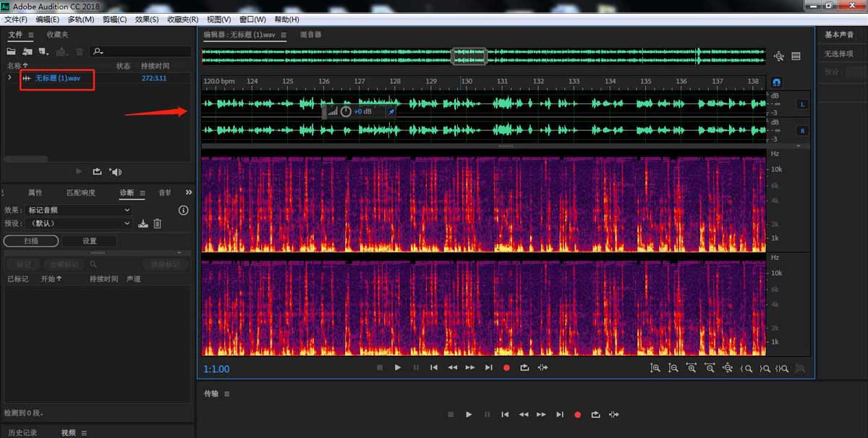Viewport: 868px width, 438px height.
Task: Click the save preset icon in Diagnostics
Action: click(143, 224)
